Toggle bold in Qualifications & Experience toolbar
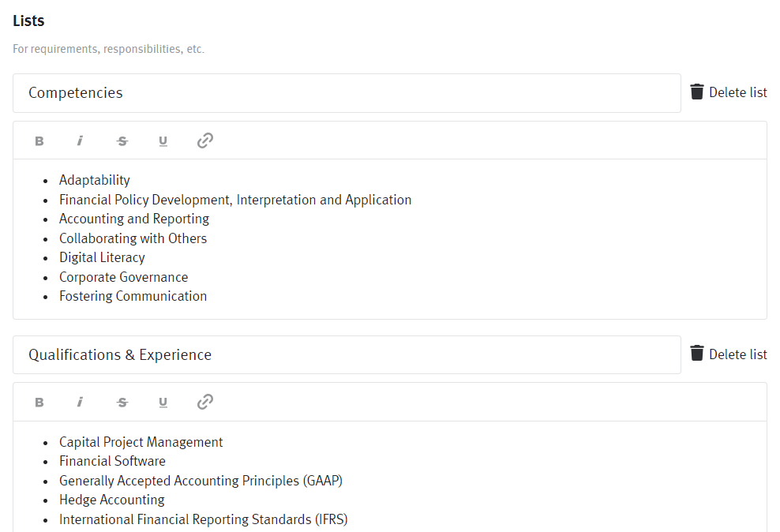This screenshot has height=532, width=780. pyautogui.click(x=39, y=403)
